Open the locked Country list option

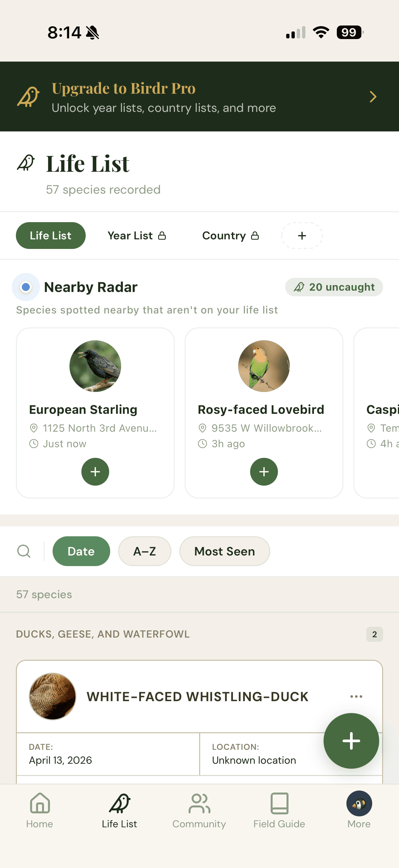230,235
